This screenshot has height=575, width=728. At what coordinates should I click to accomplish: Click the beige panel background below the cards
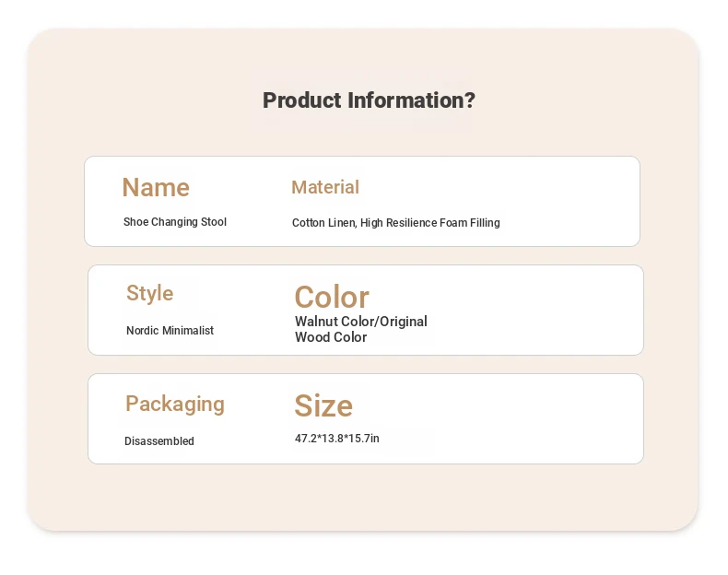click(x=362, y=499)
